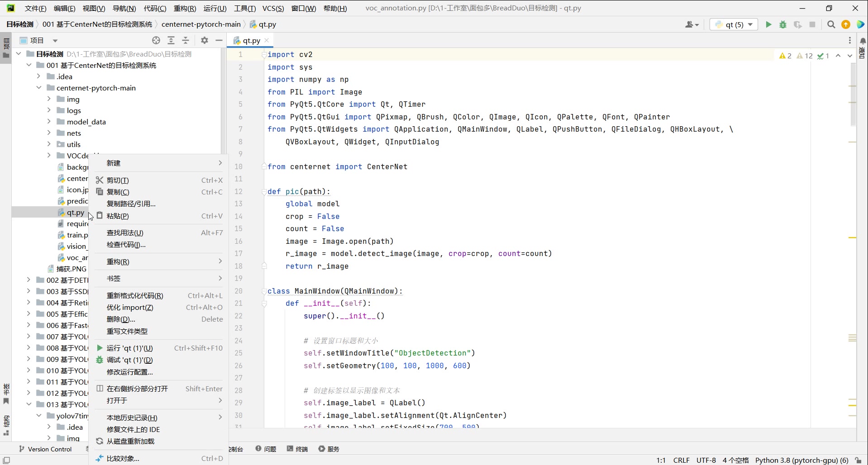868x465 pixels.
Task: Click the green Run button in toolbar
Action: point(768,24)
